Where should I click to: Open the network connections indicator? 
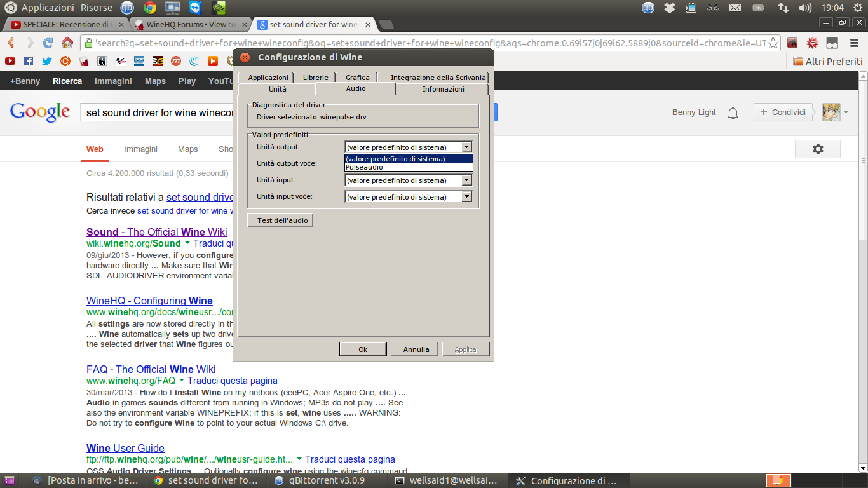783,8
